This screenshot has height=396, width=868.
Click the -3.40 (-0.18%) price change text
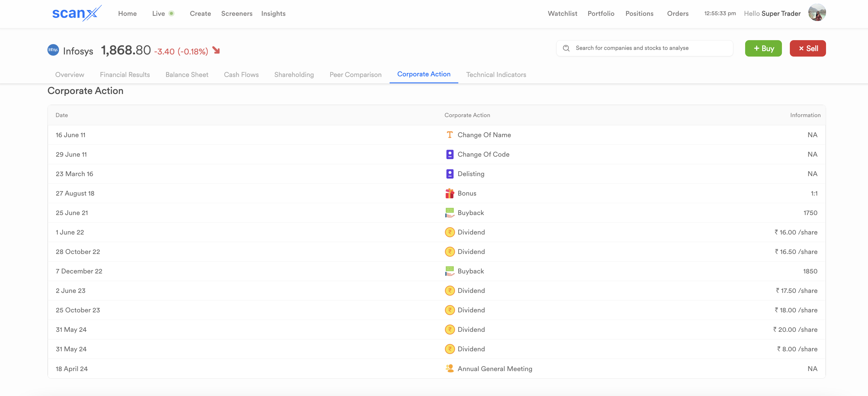click(x=181, y=51)
